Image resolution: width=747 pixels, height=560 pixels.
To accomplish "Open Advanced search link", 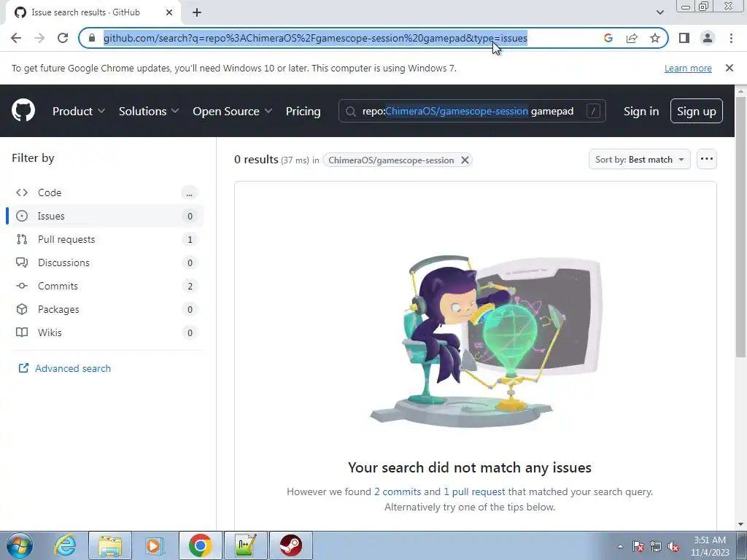I will (x=65, y=368).
